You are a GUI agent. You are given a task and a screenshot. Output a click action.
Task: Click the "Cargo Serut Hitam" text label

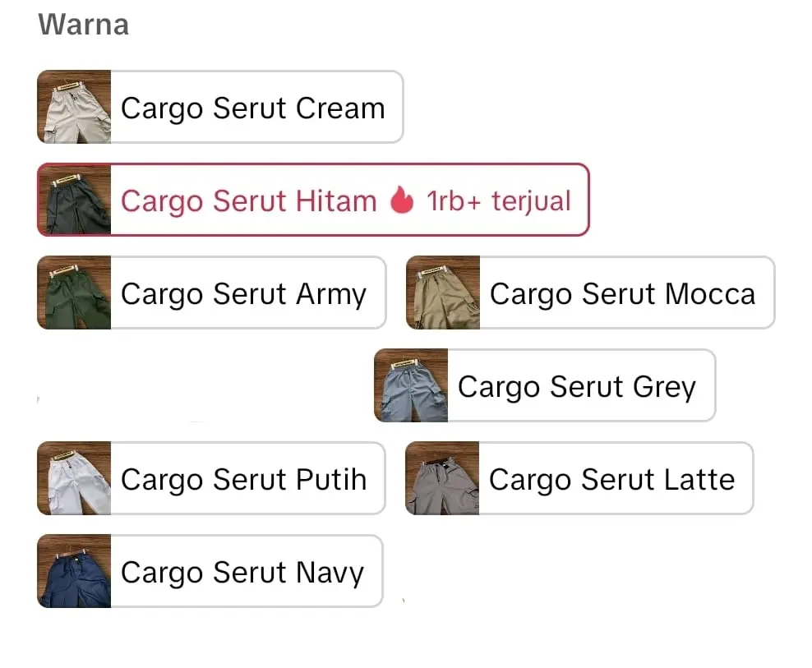(248, 201)
